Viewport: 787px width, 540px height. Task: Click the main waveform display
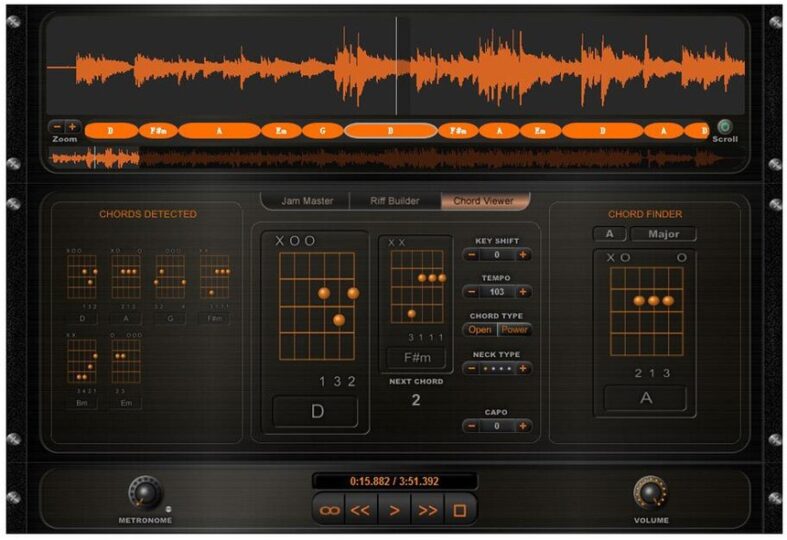pyautogui.click(x=396, y=65)
